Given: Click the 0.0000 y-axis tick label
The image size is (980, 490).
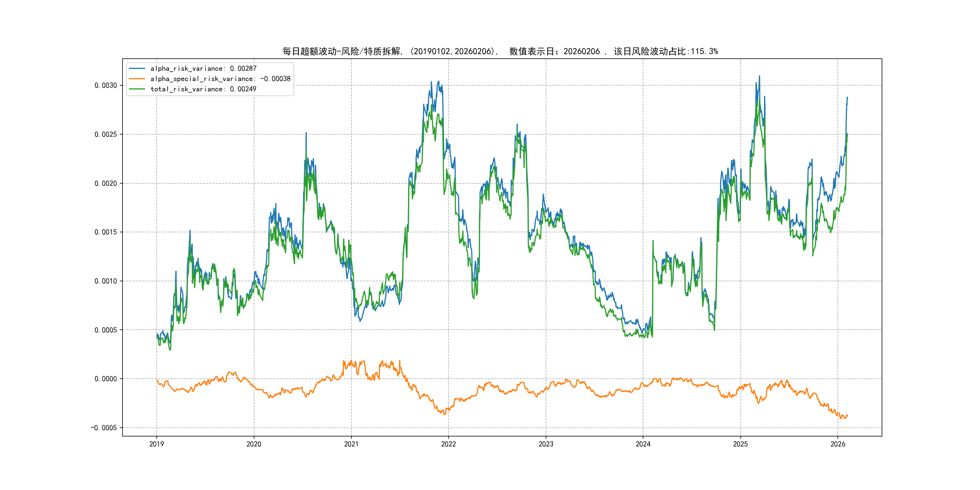Looking at the screenshot, I should pyautogui.click(x=106, y=378).
